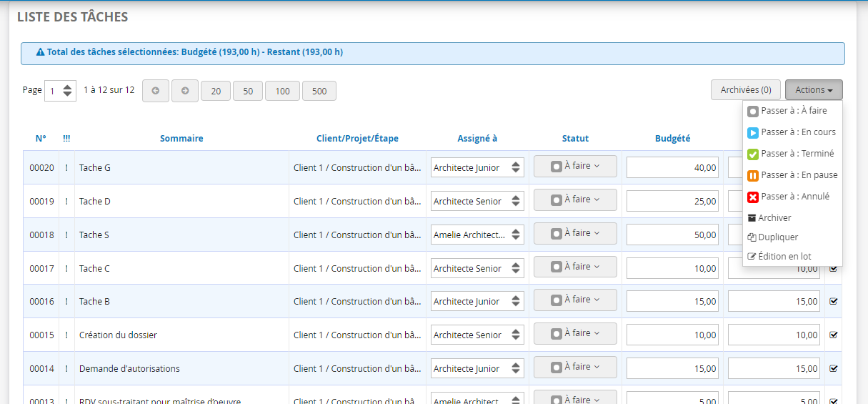Viewport: 868px width, 404px height.
Task: Uncheck the selection box for Tache C
Action: click(833, 268)
